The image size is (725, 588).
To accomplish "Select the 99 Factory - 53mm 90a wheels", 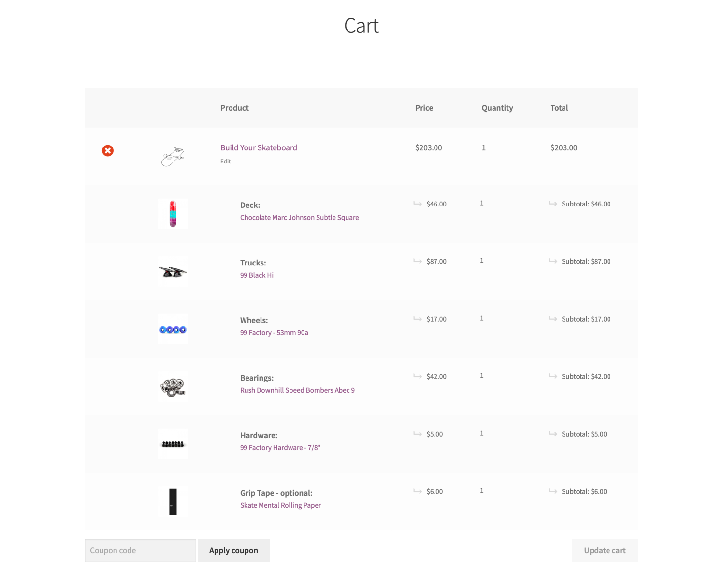I will (274, 332).
